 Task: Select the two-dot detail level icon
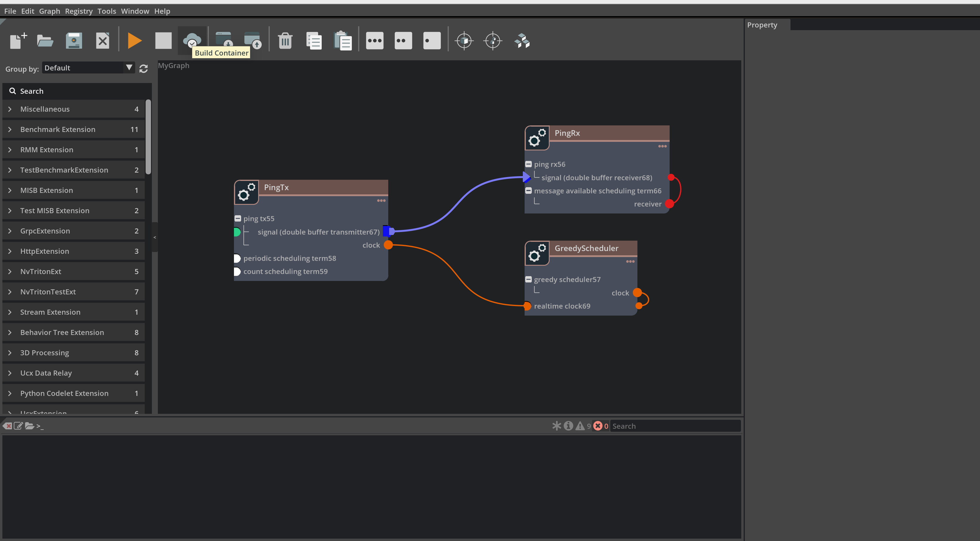403,40
